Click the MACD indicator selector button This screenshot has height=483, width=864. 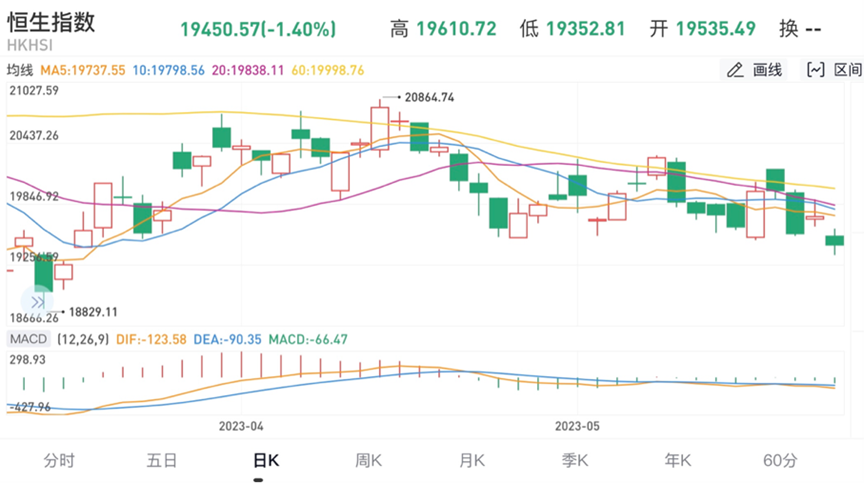tap(29, 339)
